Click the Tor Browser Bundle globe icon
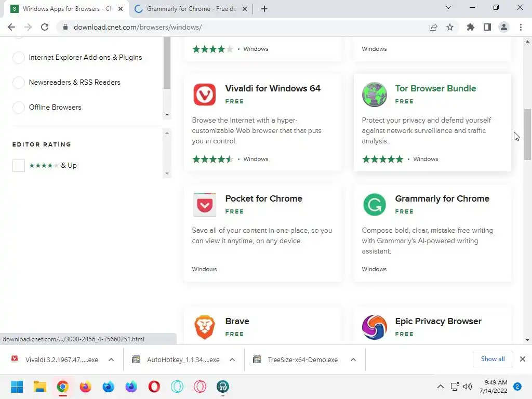 pyautogui.click(x=374, y=95)
